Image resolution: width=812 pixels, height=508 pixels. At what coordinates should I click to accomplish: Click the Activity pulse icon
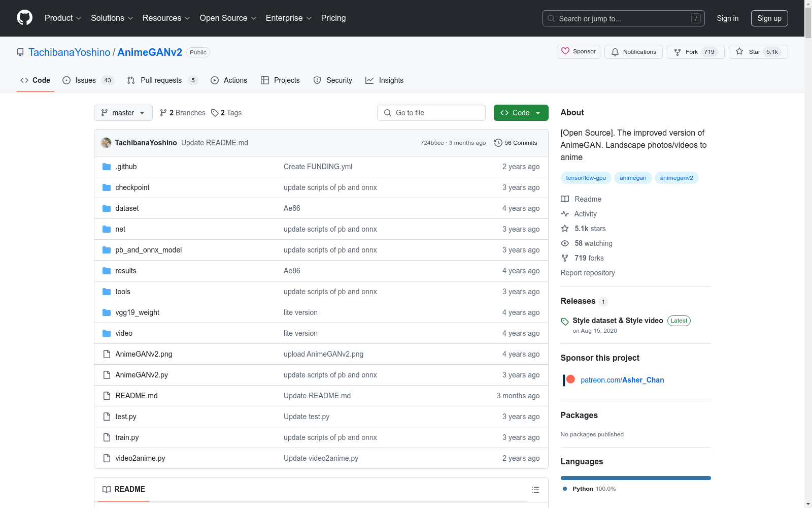[x=565, y=214]
